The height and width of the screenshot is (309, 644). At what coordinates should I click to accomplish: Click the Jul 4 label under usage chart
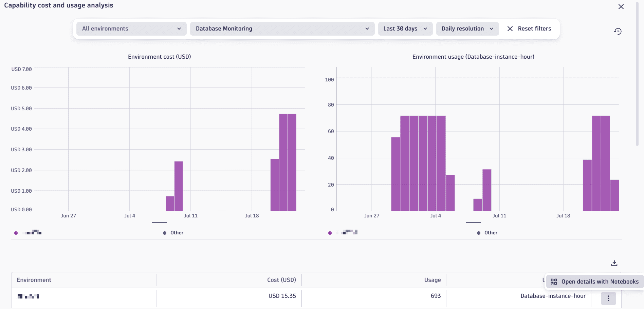436,216
